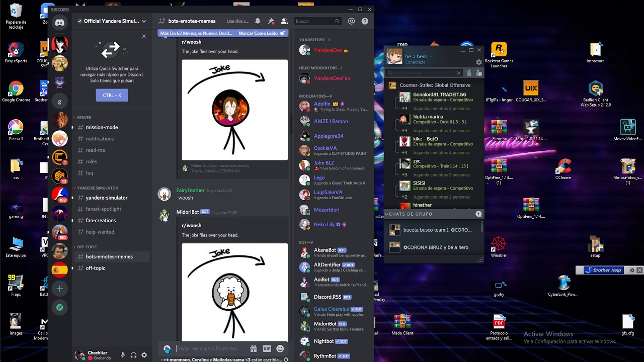This screenshot has width=644, height=362.
Task: Open Discord help question mark icon
Action: pos(365,21)
